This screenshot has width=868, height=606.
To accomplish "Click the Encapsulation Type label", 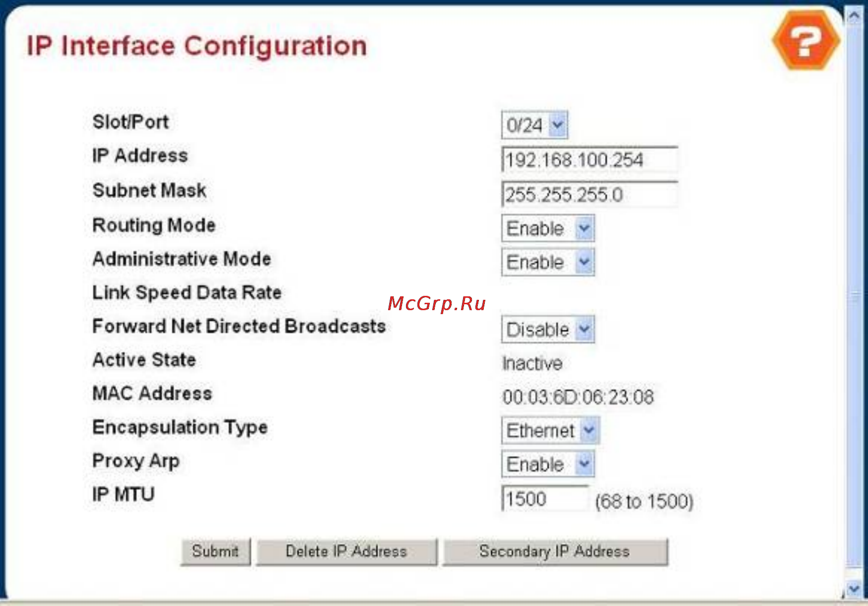I will [180, 428].
